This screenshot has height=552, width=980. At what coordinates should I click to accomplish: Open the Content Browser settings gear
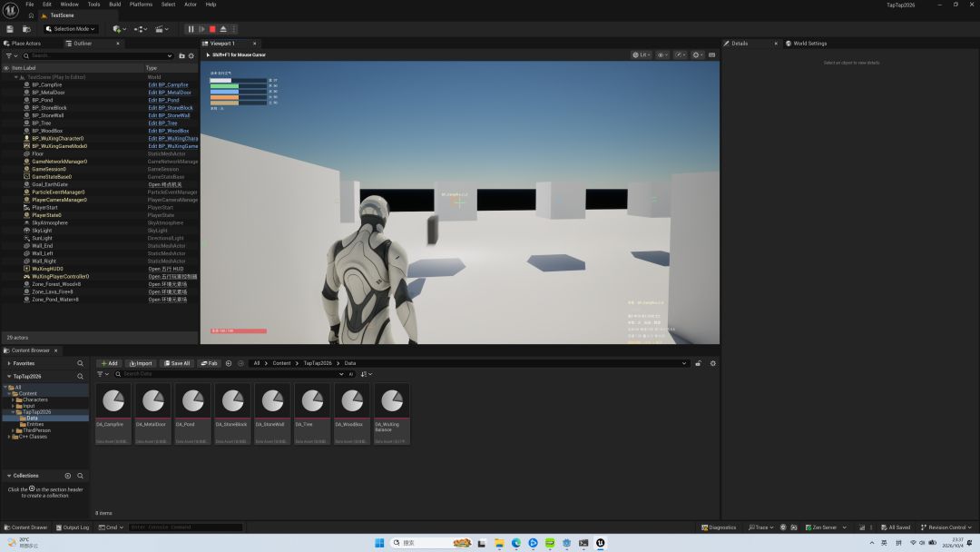(x=712, y=363)
